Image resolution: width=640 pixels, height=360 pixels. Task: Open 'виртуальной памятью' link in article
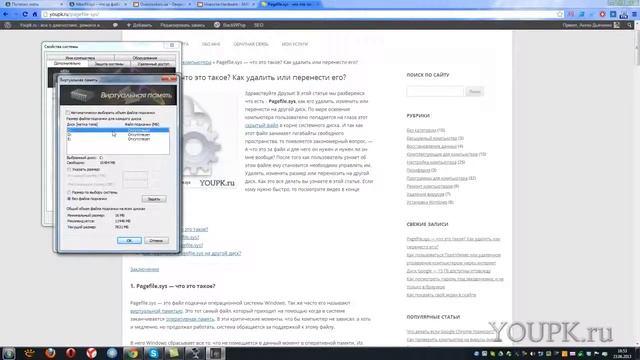[156, 311]
